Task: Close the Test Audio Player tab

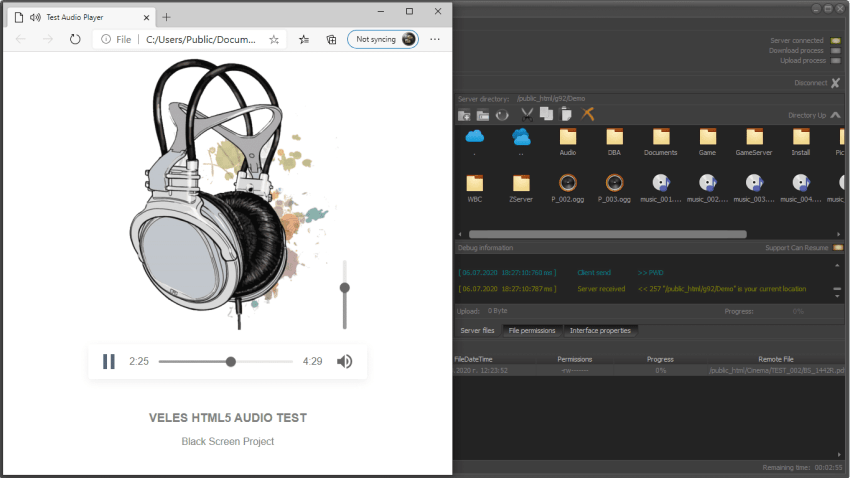Action: [x=146, y=17]
